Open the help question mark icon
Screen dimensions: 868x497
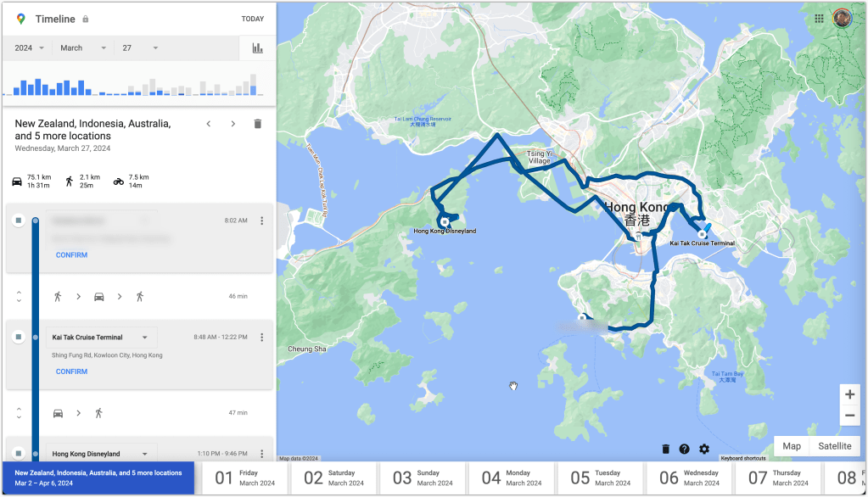[685, 449]
